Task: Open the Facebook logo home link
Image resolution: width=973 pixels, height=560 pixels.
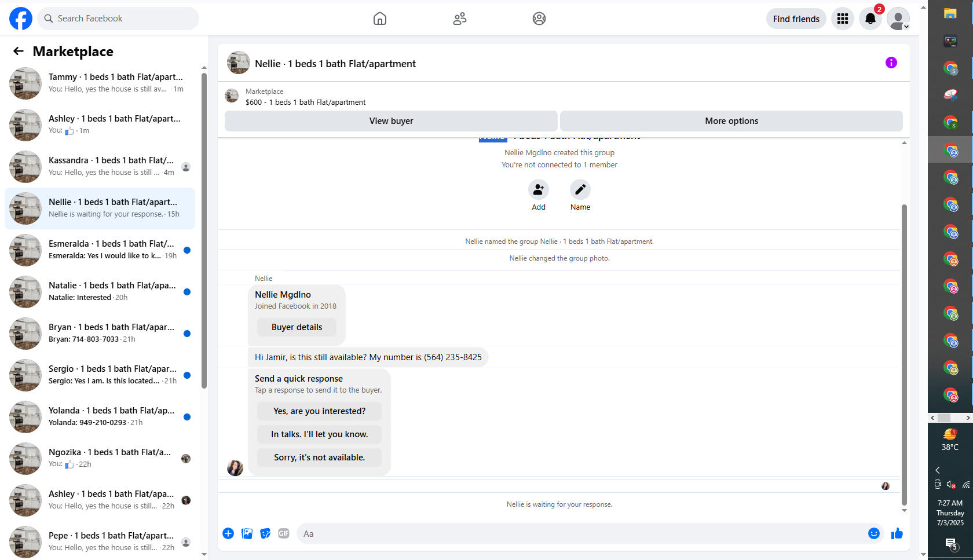Action: 21,19
